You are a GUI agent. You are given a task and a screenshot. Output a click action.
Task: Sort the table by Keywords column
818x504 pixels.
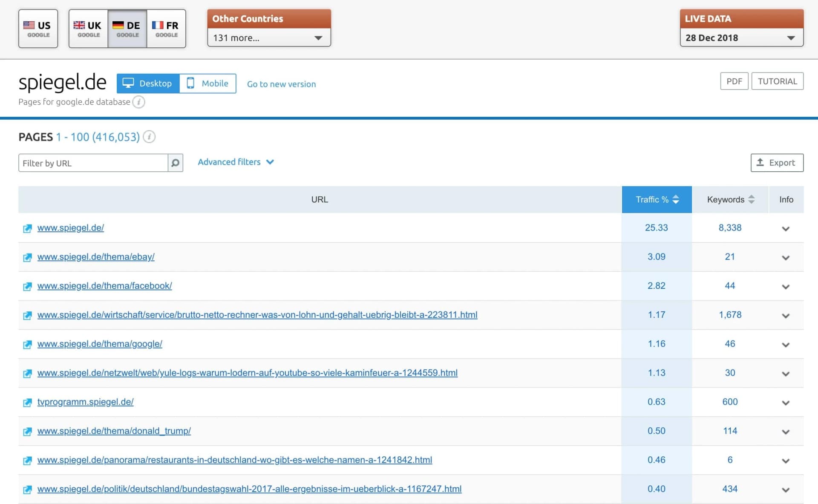click(x=729, y=199)
